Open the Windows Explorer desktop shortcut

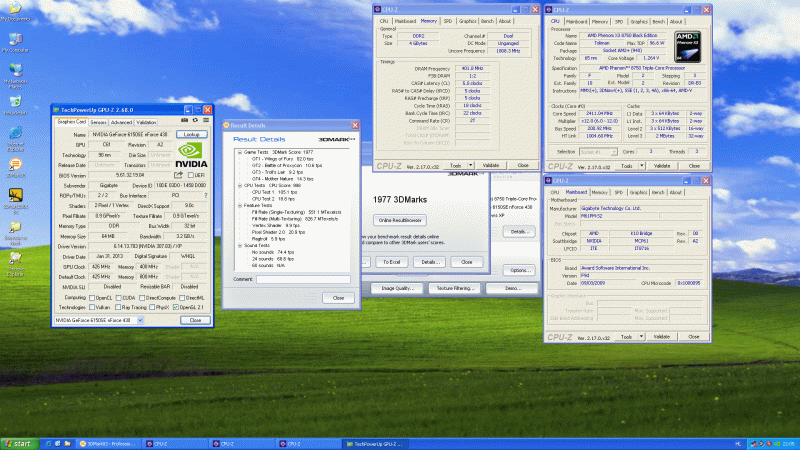coord(15,264)
